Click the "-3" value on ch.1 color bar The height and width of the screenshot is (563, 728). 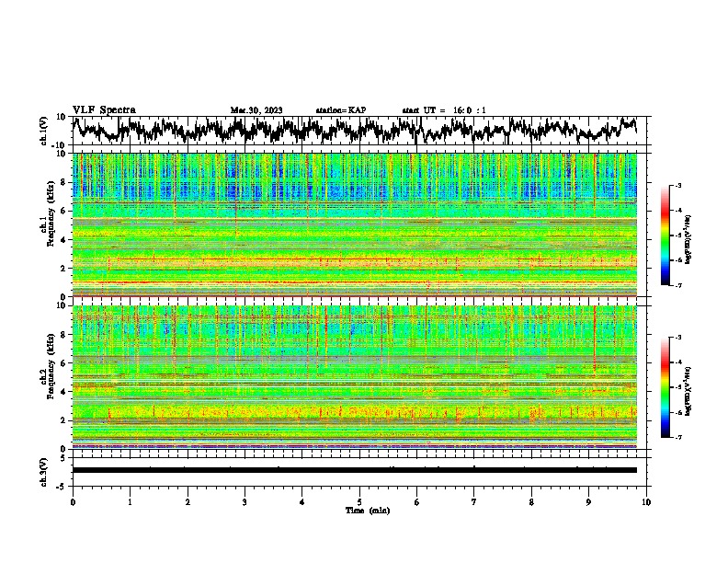pyautogui.click(x=678, y=185)
